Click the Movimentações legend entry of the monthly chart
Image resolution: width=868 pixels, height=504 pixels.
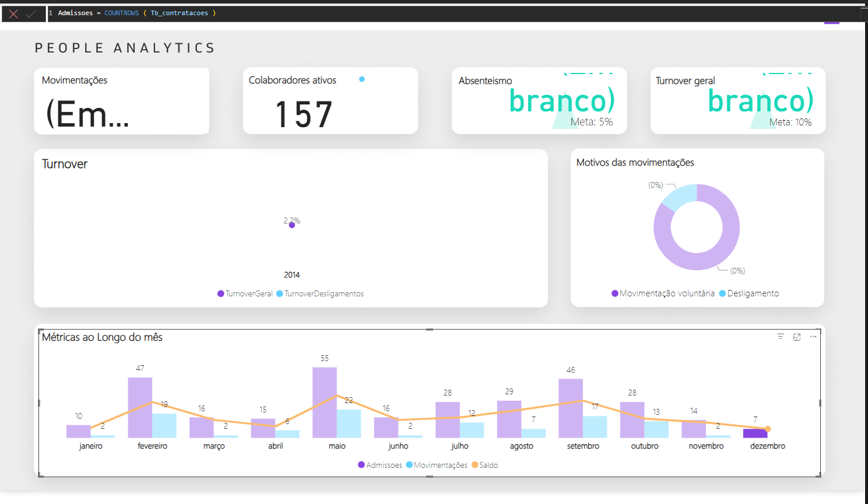437,465
